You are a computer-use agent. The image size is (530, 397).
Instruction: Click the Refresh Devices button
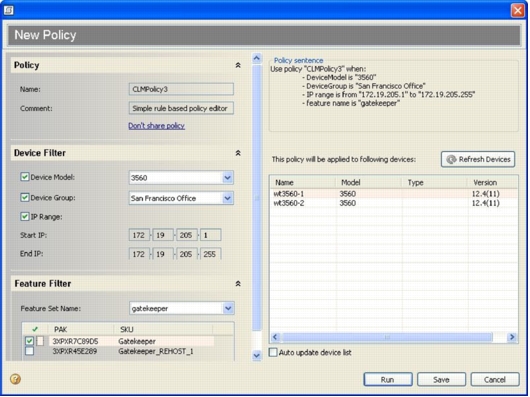478,159
